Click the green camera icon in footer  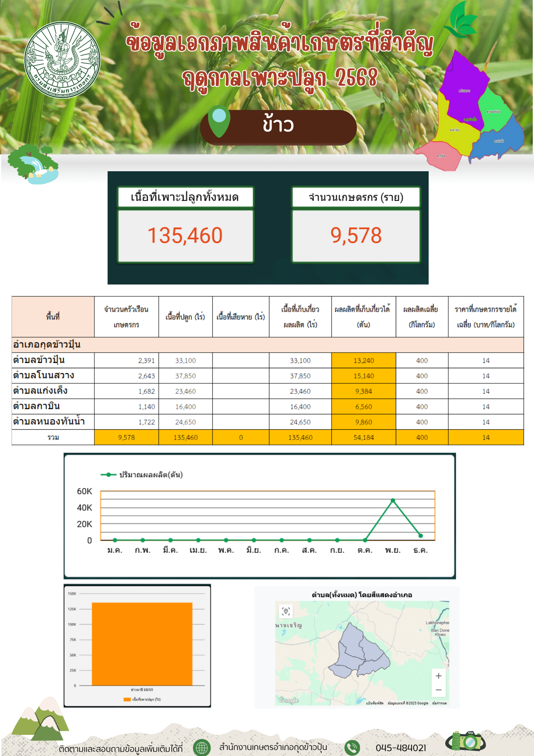click(466, 741)
